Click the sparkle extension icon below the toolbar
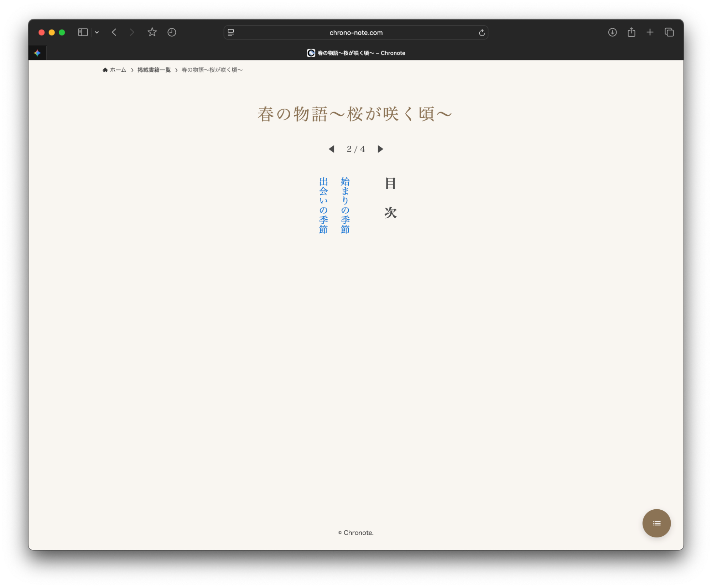Screen dimensions: 712x588 click(37, 53)
